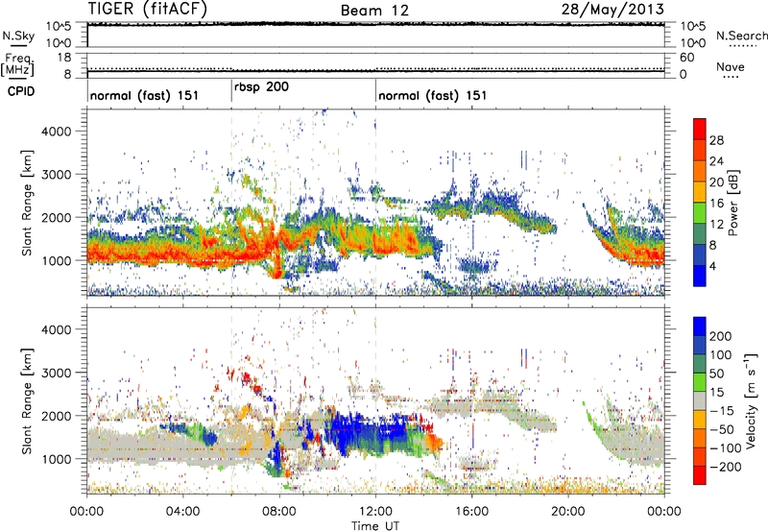Click the 00:00 label starting the time axis
768x532 pixels.
(x=86, y=512)
